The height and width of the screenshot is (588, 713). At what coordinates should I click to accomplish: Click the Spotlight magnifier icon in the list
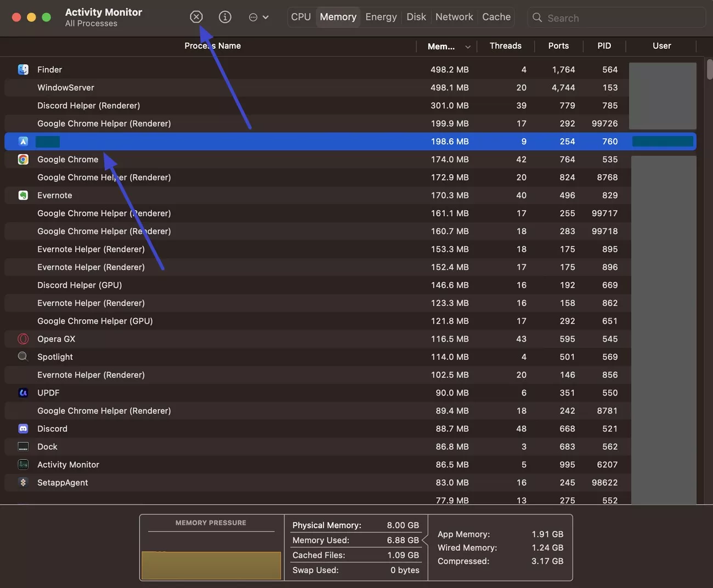click(23, 357)
